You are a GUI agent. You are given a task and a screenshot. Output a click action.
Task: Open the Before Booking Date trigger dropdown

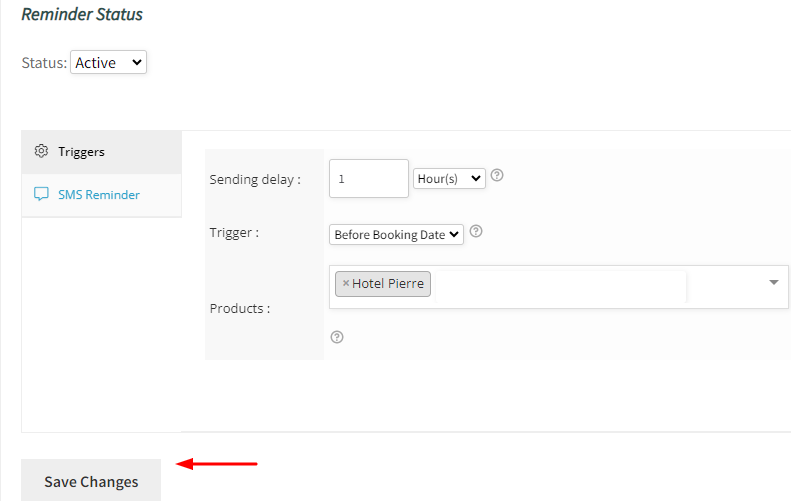click(396, 235)
